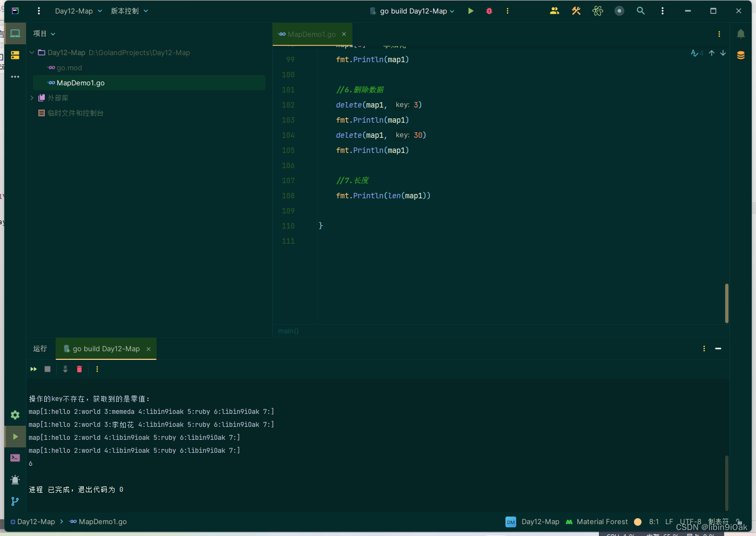Screen dimensions: 756x536
Task: Go to previous highlighted problem arrow
Action: pyautogui.click(x=712, y=53)
